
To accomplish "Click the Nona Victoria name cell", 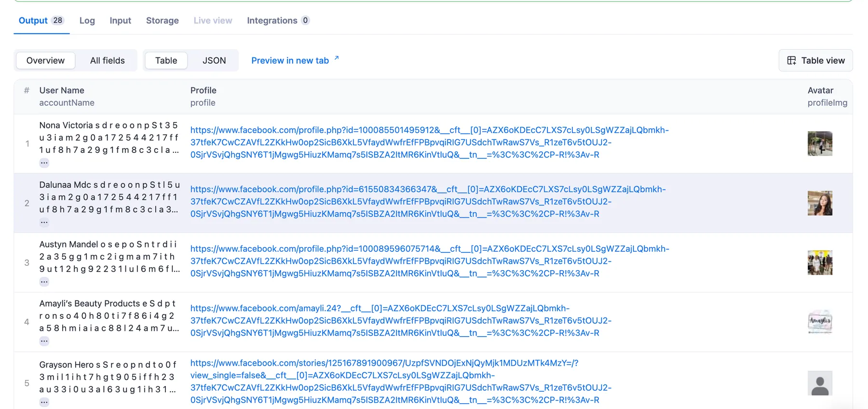I will click(x=109, y=137).
